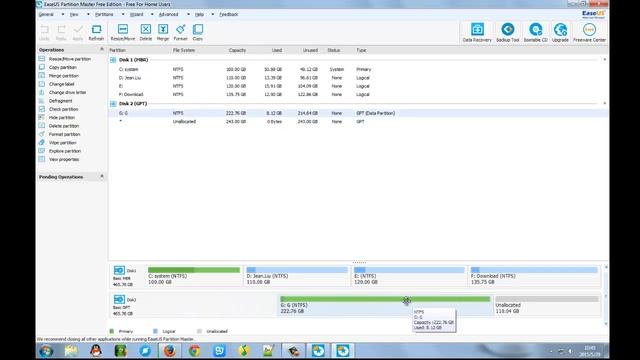This screenshot has height=360, width=640.
Task: Sort by the Partition column header
Action: (118, 50)
